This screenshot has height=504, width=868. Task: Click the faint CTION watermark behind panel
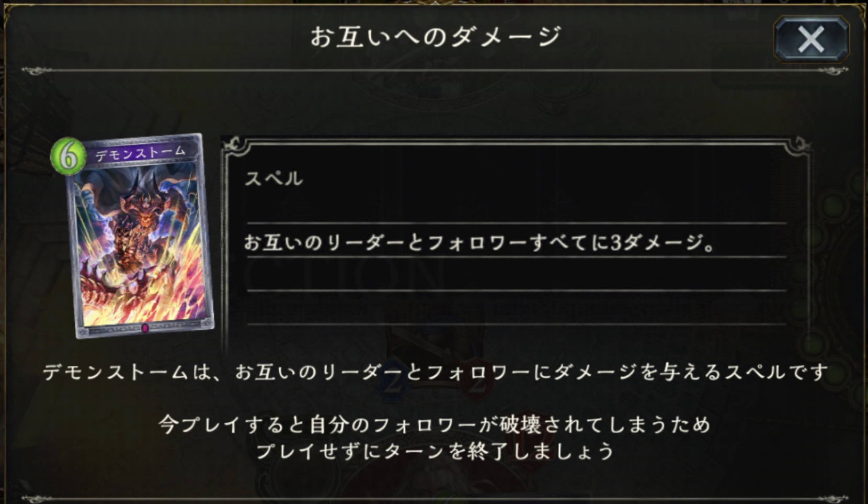click(342, 274)
